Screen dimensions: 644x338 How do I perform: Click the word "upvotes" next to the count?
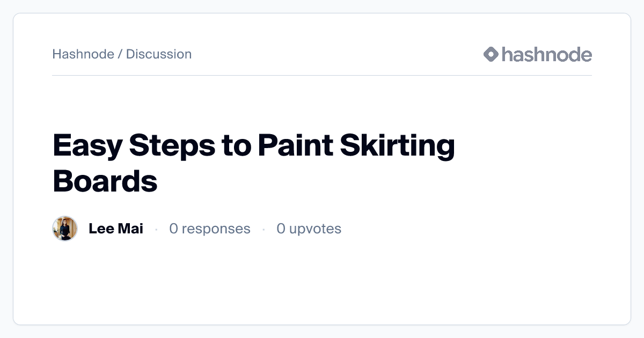[315, 229]
